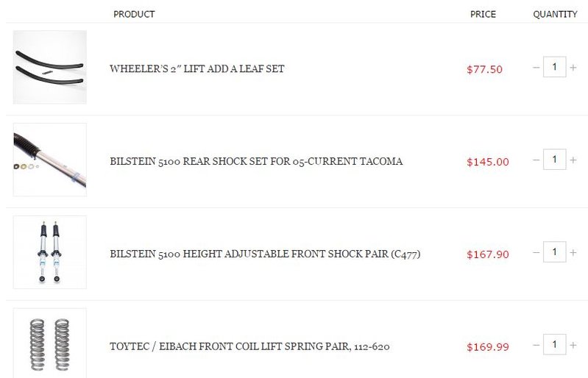Decrease quantity of Toytec Eibach Coil Spring Pair
This screenshot has width=588, height=378.
pos(536,345)
